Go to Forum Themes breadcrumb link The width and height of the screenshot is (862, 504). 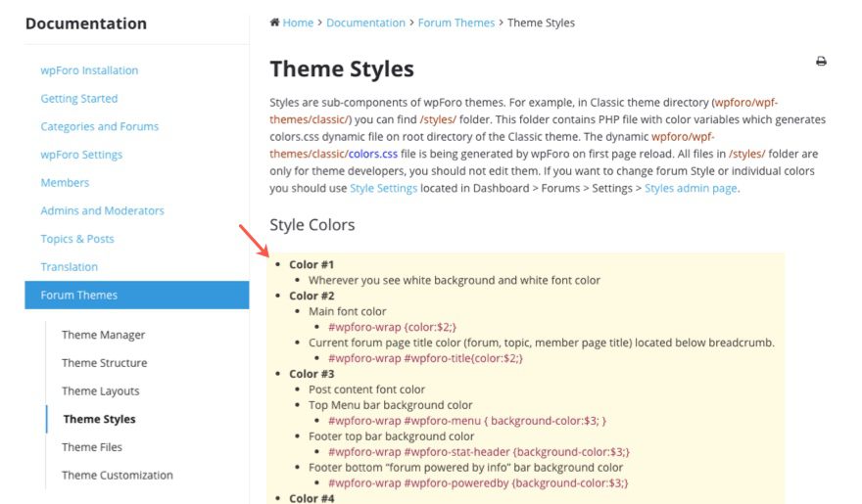(456, 23)
